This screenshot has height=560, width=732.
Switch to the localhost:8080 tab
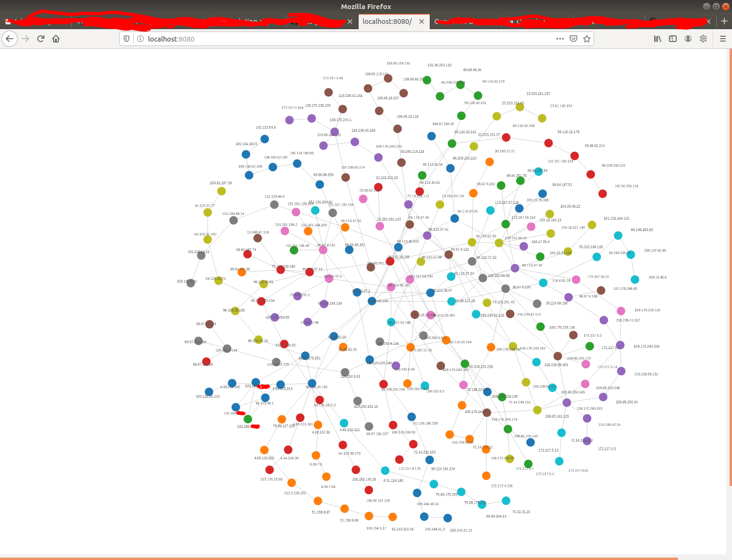[x=393, y=21]
